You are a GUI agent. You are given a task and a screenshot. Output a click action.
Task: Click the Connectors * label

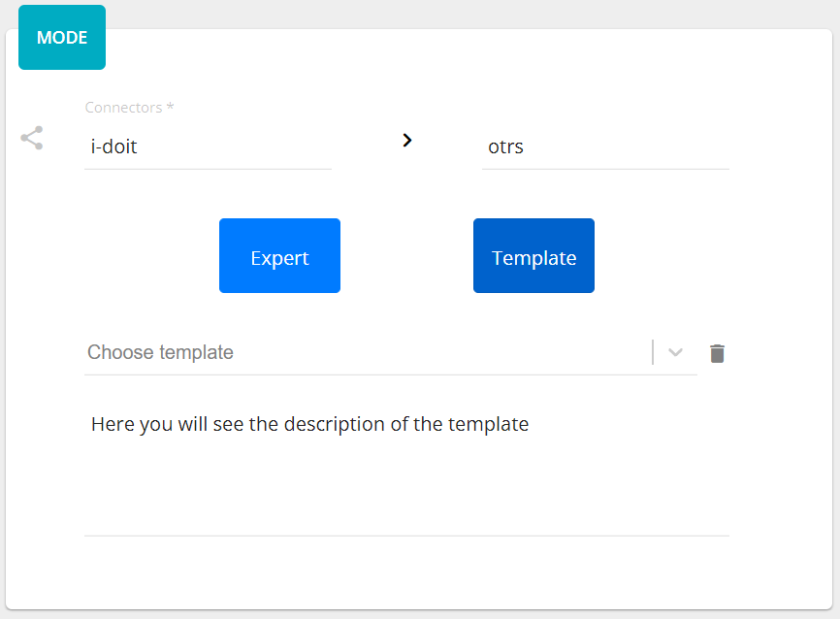coord(129,107)
